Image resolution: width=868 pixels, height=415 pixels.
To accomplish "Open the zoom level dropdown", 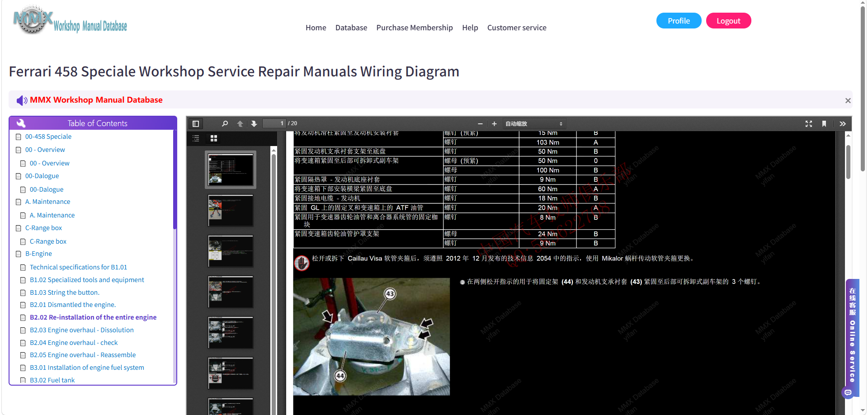I will point(534,124).
